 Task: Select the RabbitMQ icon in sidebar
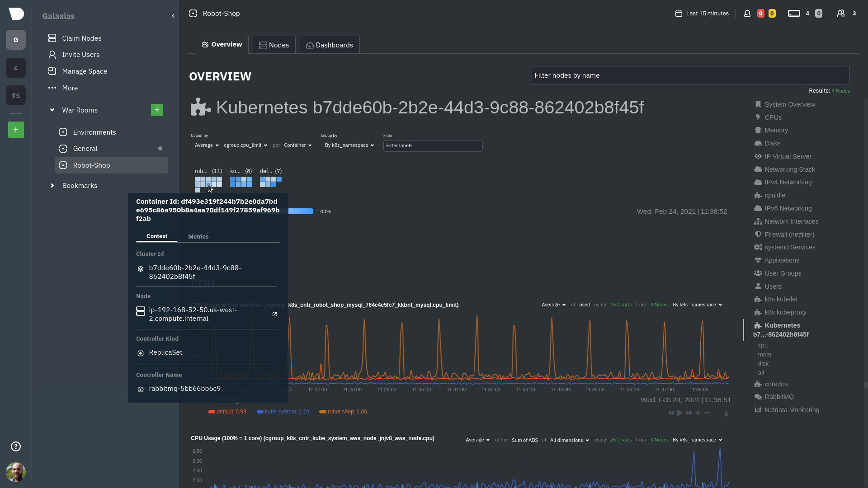click(758, 397)
